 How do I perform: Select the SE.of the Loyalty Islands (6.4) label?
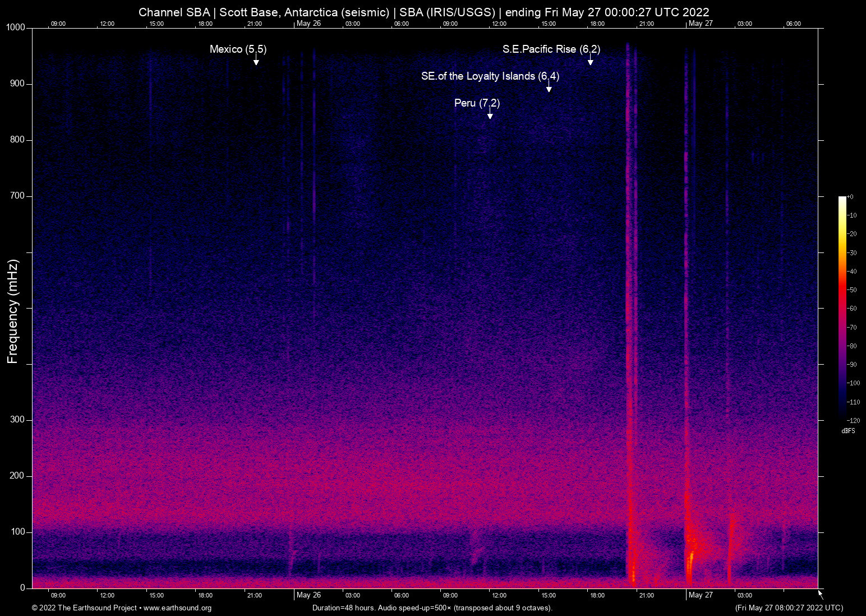click(x=490, y=76)
